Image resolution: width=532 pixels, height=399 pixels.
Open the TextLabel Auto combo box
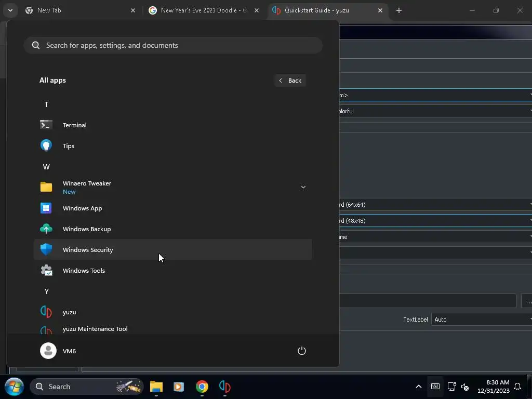click(482, 320)
